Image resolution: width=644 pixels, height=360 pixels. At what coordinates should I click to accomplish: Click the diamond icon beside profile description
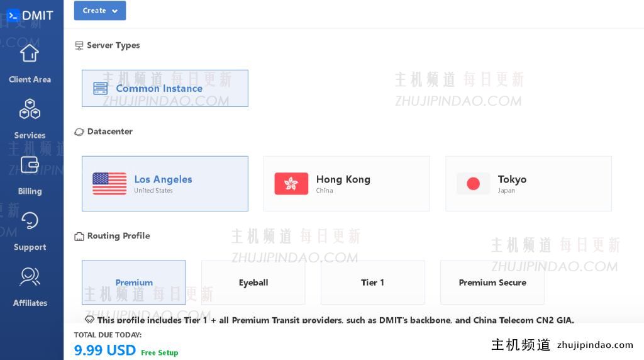(x=89, y=319)
